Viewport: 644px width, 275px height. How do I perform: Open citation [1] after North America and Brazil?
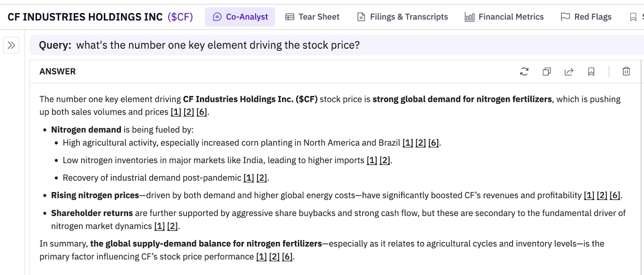pos(408,143)
